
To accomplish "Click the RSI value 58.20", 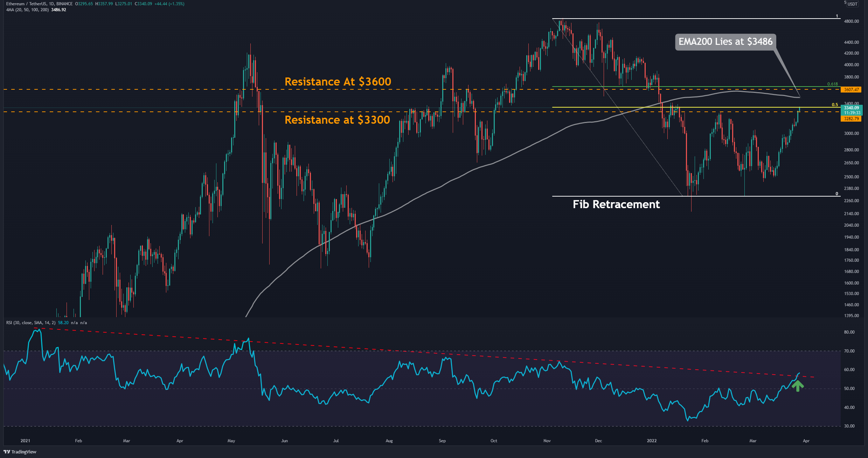I will [x=63, y=323].
